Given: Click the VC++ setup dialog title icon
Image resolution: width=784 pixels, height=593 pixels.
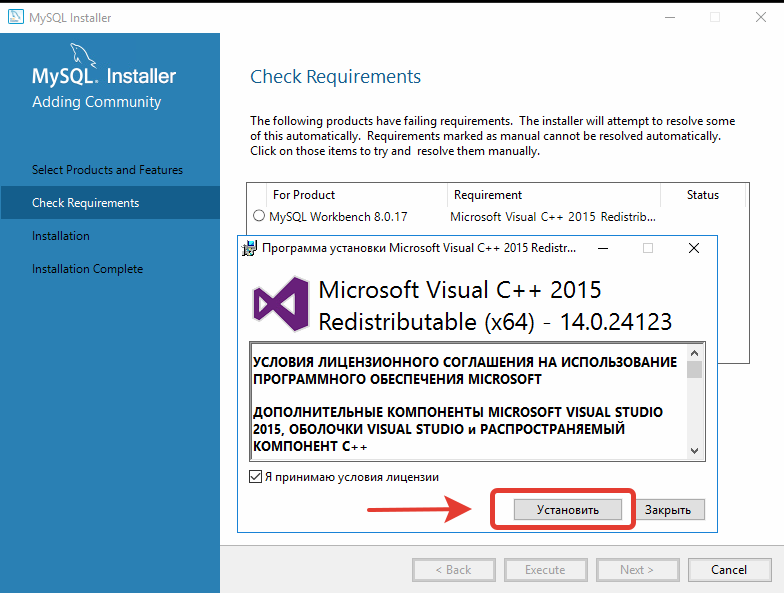Looking at the screenshot, I should coord(249,248).
